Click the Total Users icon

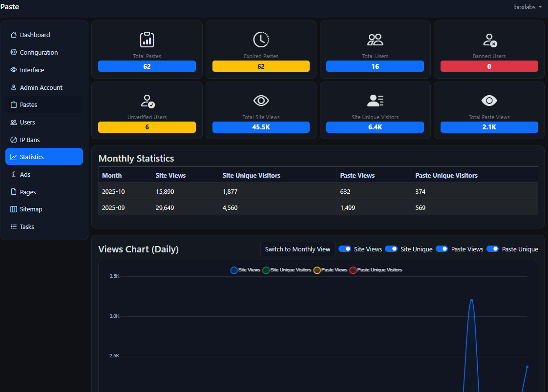click(375, 40)
